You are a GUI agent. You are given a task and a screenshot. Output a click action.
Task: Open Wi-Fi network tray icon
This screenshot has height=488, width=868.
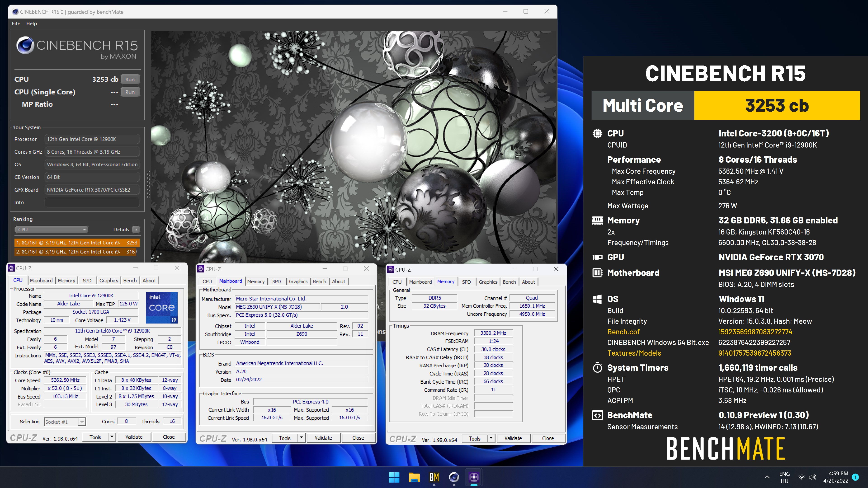pyautogui.click(x=802, y=477)
